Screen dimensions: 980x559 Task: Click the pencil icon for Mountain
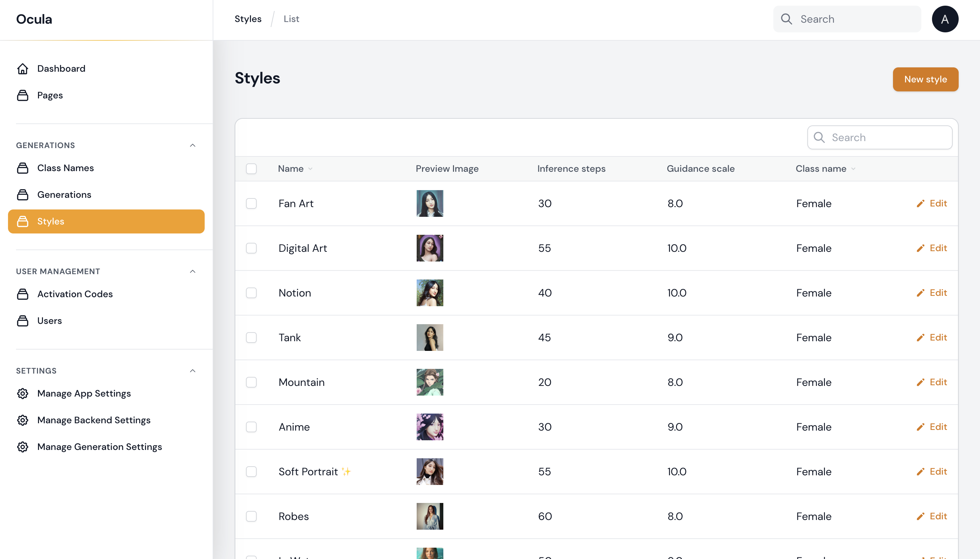[x=920, y=382]
